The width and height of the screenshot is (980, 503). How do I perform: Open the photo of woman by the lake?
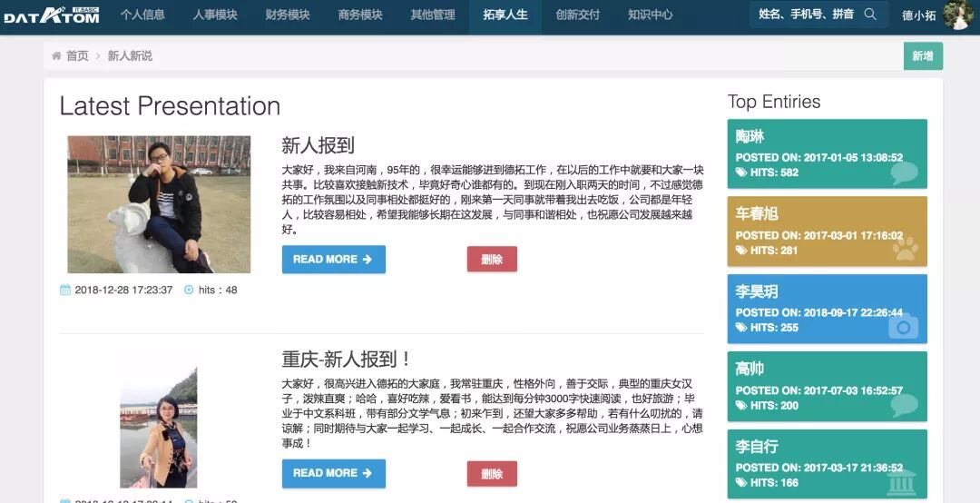coord(158,428)
